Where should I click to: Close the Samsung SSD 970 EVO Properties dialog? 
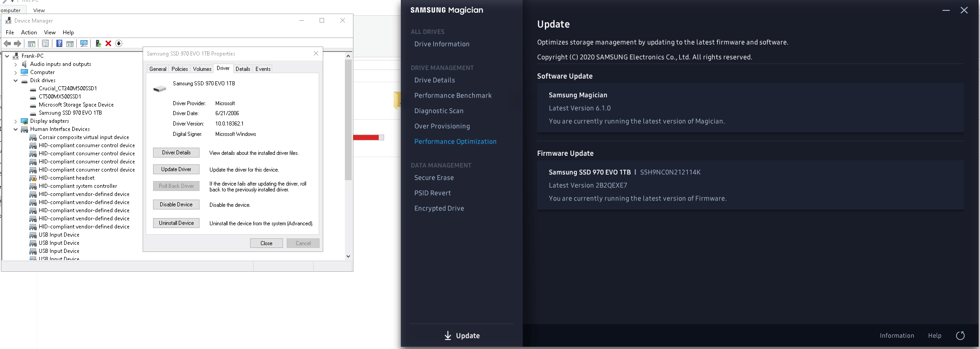[x=316, y=53]
